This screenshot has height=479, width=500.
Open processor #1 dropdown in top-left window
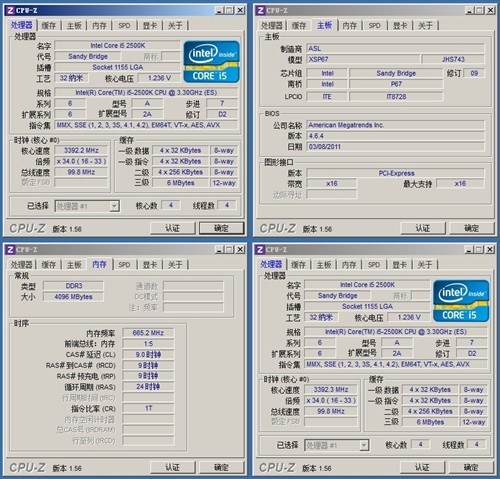click(x=114, y=206)
